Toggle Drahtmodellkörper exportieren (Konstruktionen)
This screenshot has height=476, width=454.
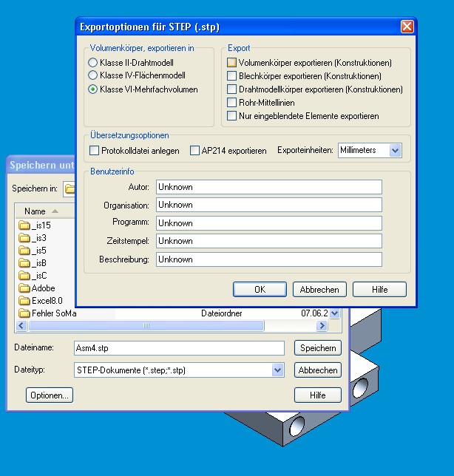[x=231, y=89]
